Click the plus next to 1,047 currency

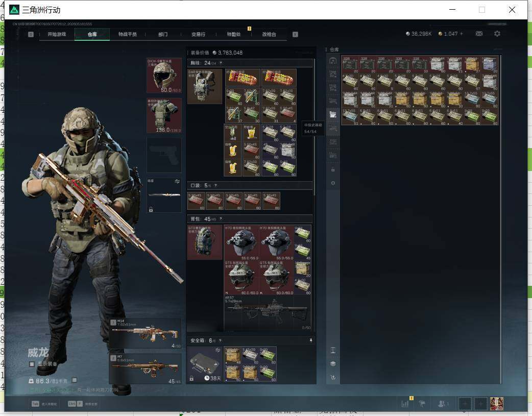click(x=461, y=34)
